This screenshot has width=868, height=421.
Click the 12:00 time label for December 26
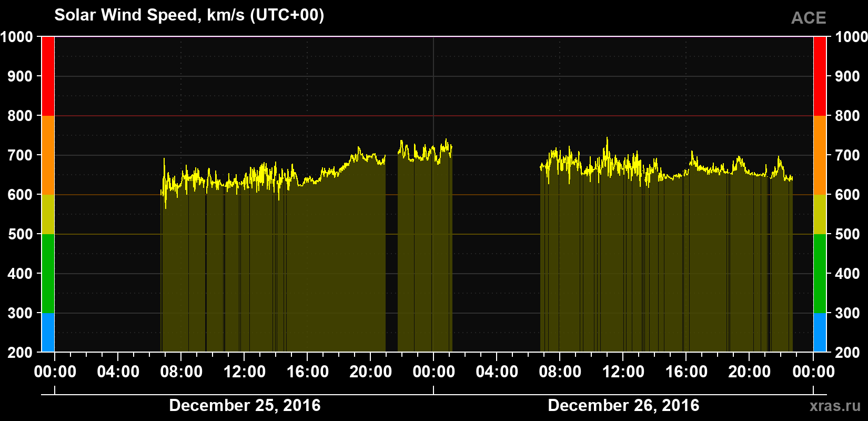click(623, 372)
